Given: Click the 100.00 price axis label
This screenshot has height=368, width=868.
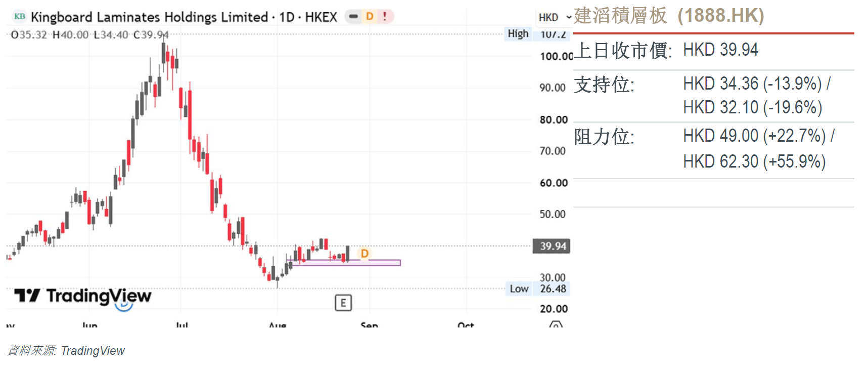Looking at the screenshot, I should click(557, 56).
